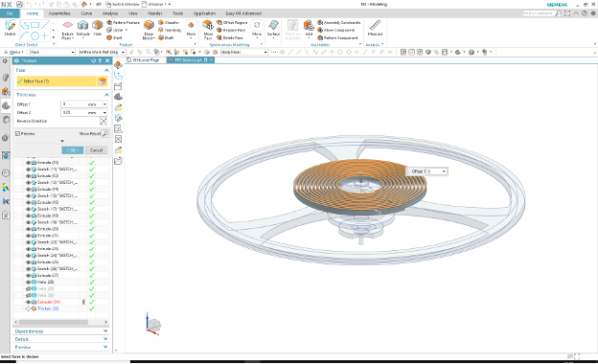Click the Thicken dialog help question mark
The image size is (598, 364).
(x=100, y=60)
